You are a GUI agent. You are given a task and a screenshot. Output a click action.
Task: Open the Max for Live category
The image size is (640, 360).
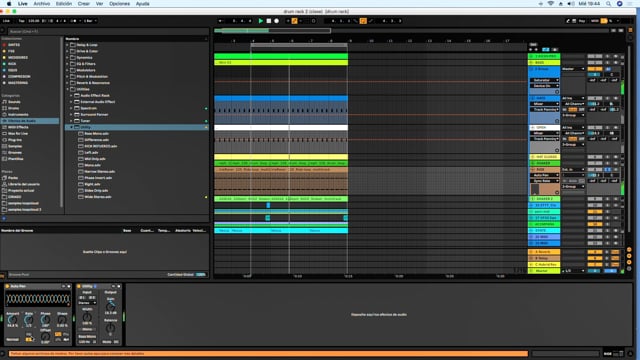point(18,133)
